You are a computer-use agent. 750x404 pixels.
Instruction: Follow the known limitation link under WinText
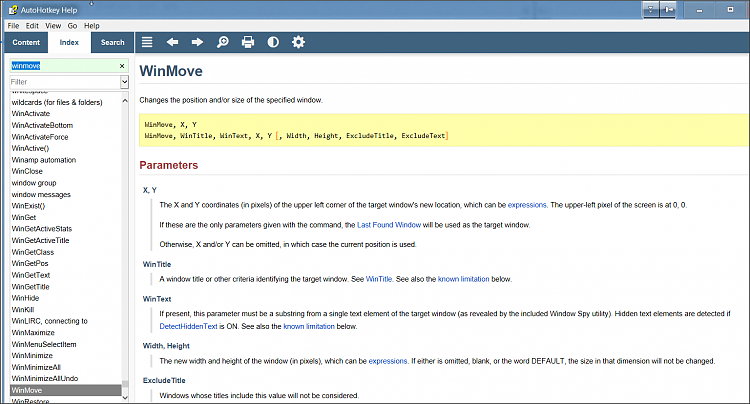309,327
